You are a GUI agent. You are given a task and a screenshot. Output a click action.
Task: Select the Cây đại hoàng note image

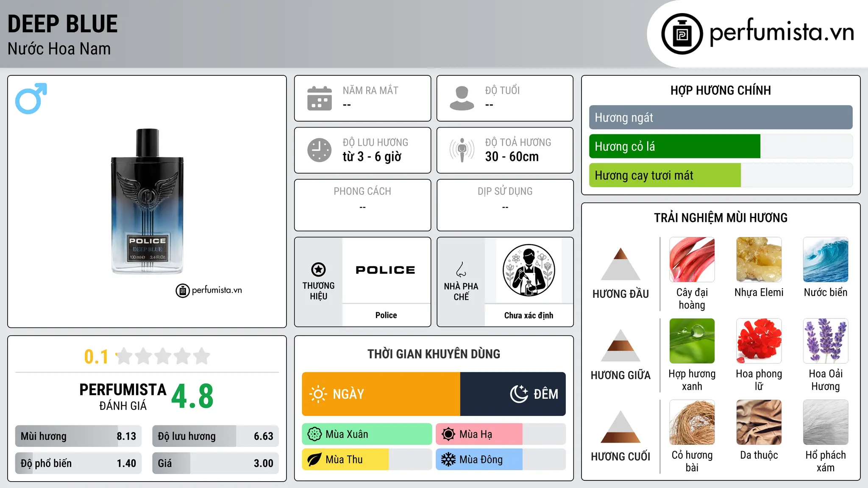coord(692,260)
